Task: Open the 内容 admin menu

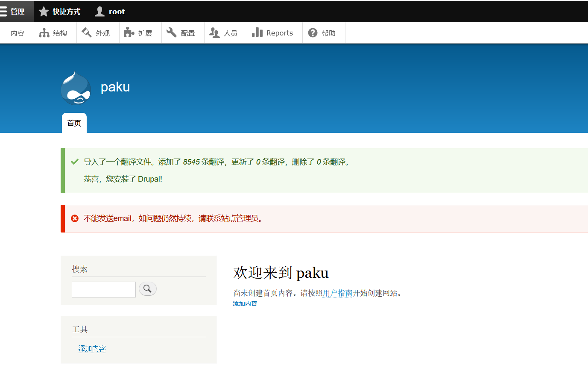Action: (17, 33)
